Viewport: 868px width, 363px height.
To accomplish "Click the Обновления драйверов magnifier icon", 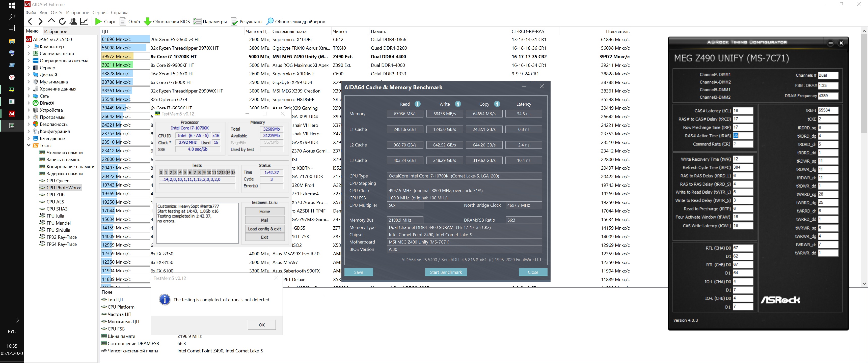I will pos(269,21).
